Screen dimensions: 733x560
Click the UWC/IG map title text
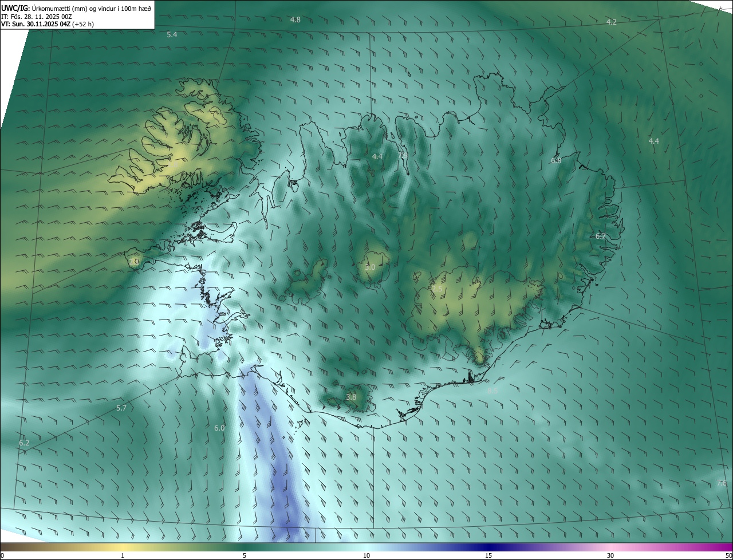[x=76, y=7]
